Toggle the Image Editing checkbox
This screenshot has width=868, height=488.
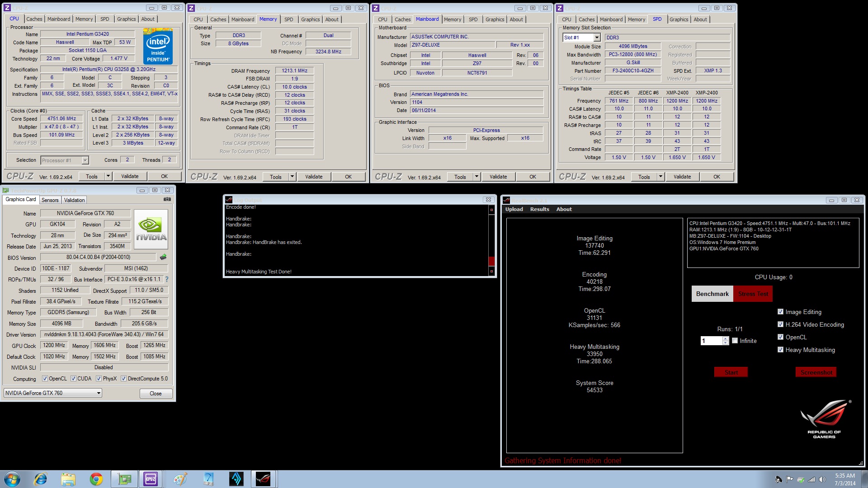tap(780, 312)
